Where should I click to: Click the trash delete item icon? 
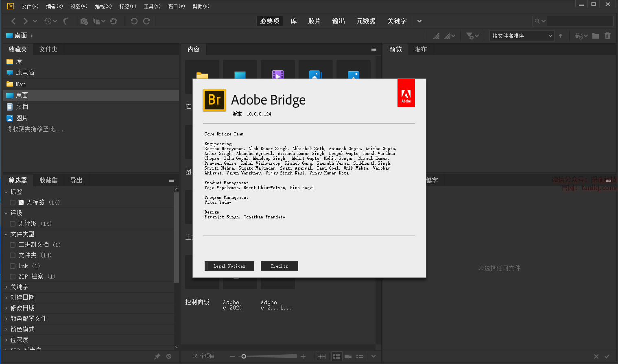(607, 36)
